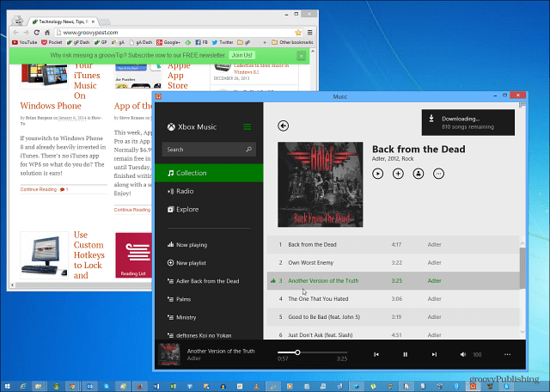Open the Palms playlist
The height and width of the screenshot is (392, 550).
(x=180, y=299)
